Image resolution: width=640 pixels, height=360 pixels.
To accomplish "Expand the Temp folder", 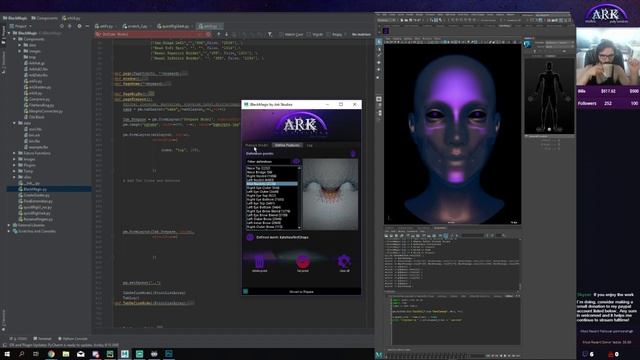I will click(x=15, y=171).
